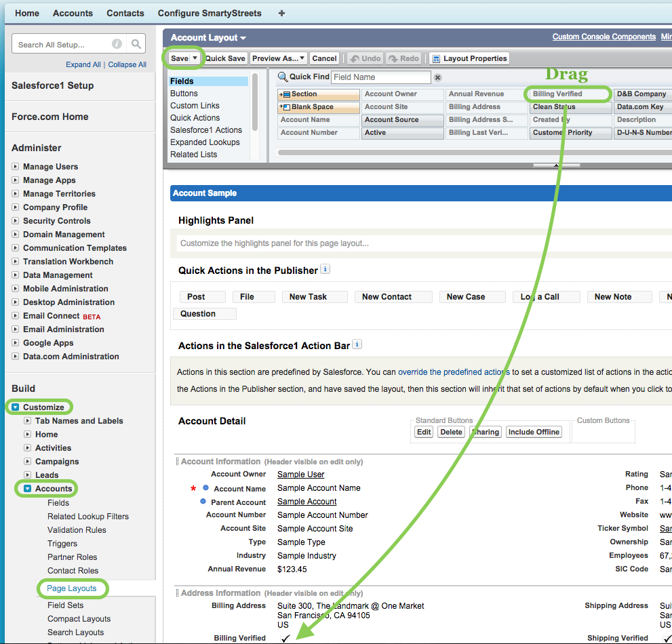Click the Salesforce1 Action Bar info icon

click(x=357, y=344)
